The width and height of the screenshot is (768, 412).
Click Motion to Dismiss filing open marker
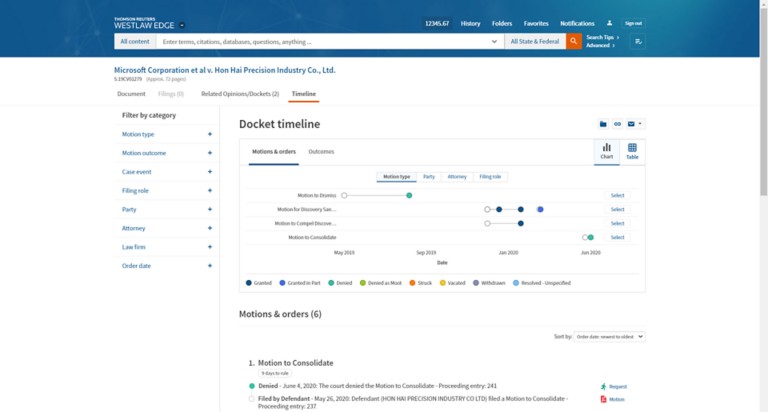[x=344, y=195]
